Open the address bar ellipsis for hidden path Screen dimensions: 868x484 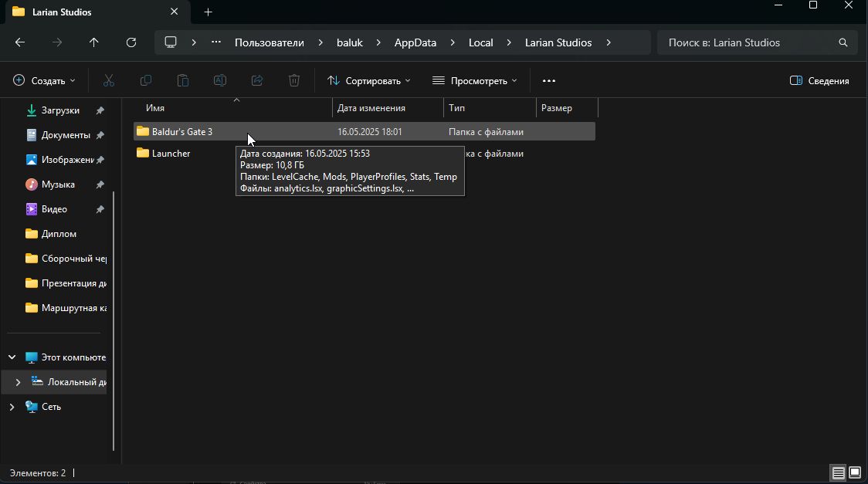coord(216,42)
